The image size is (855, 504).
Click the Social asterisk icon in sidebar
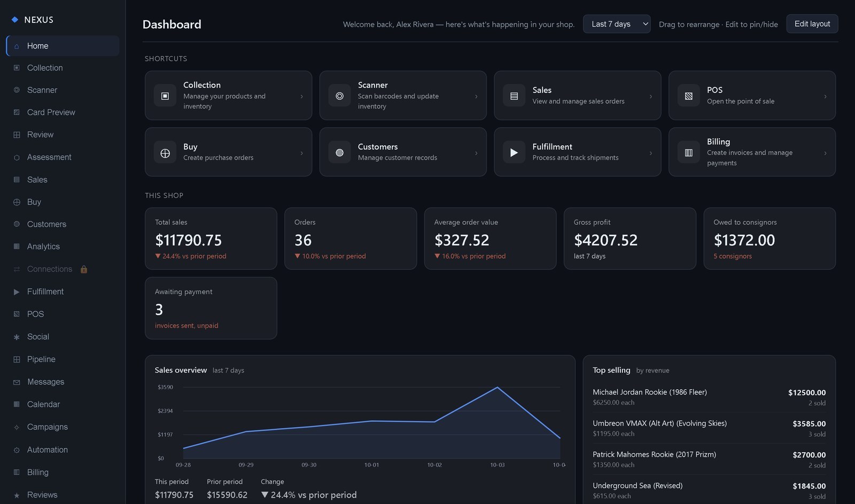17,337
